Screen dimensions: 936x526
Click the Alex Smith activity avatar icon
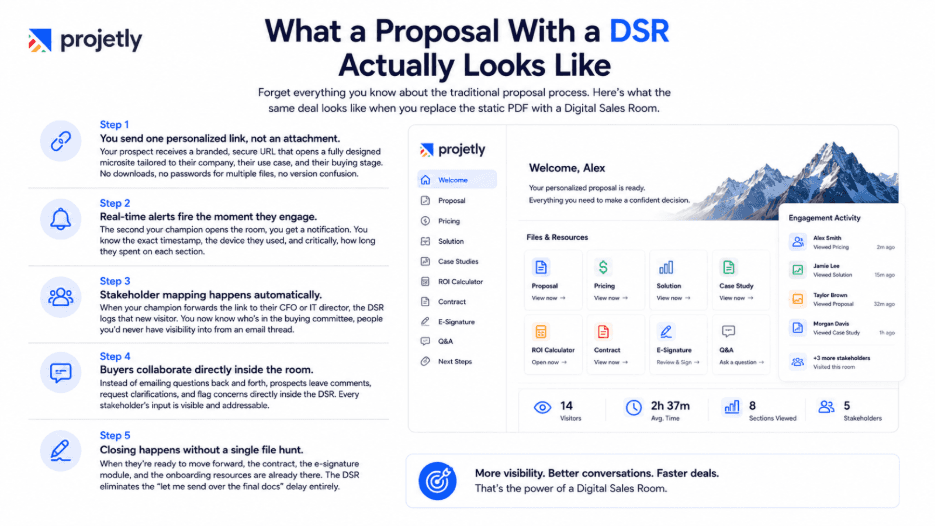click(798, 242)
